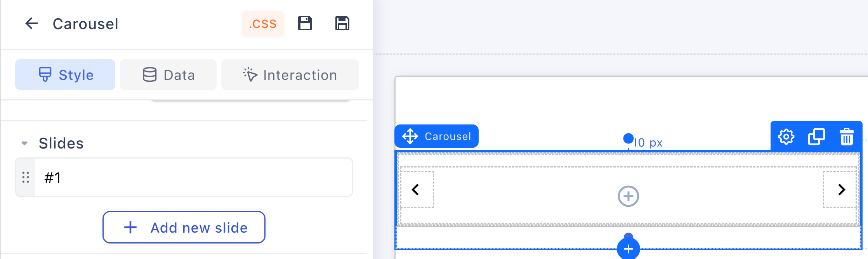Open the .css editor
This screenshot has width=868, height=259.
click(263, 24)
